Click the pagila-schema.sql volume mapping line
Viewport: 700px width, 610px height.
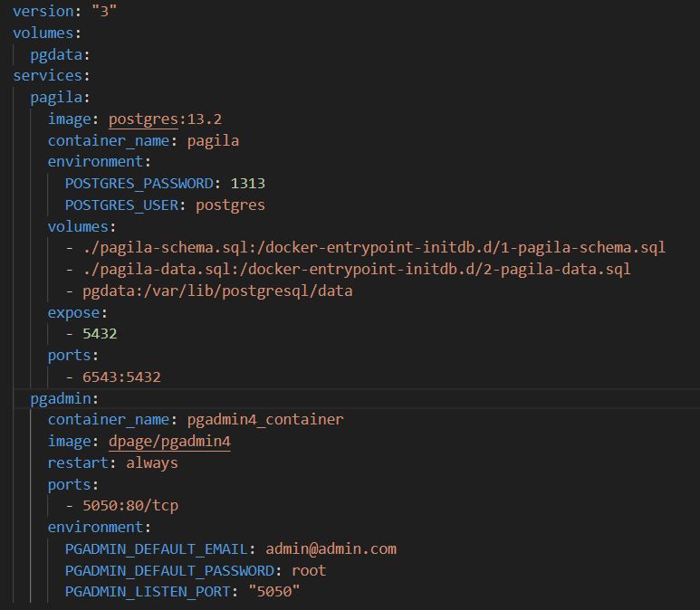(374, 248)
